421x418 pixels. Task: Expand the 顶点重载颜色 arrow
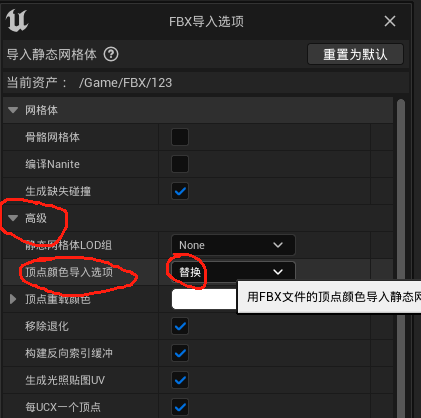click(x=13, y=299)
